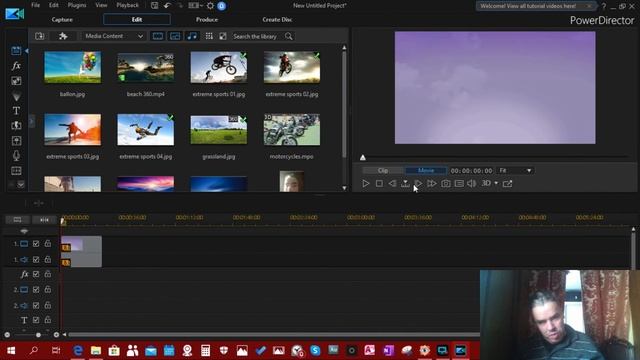Open the Media Room in sidebar
The image size is (640, 360).
(x=16, y=51)
